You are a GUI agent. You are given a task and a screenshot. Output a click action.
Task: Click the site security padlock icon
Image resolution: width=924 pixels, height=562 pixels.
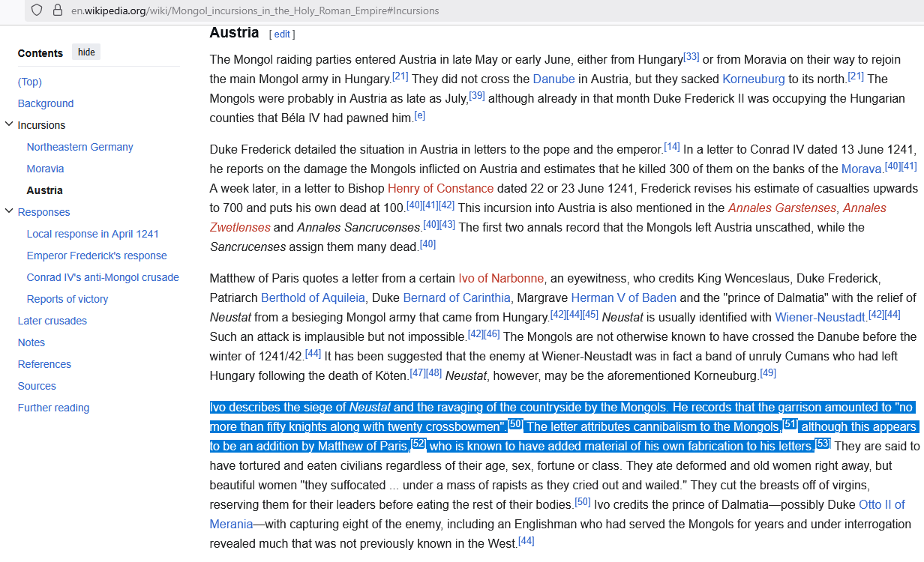pyautogui.click(x=58, y=10)
